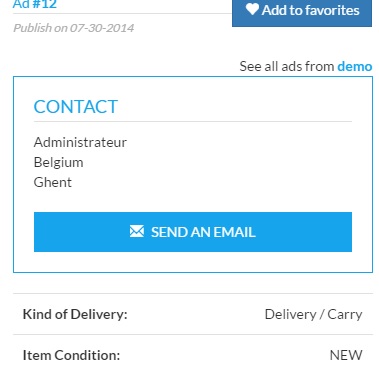Click the publish date 07-30-2014 text
Image resolution: width=379 pixels, height=384 pixels.
pos(102,28)
